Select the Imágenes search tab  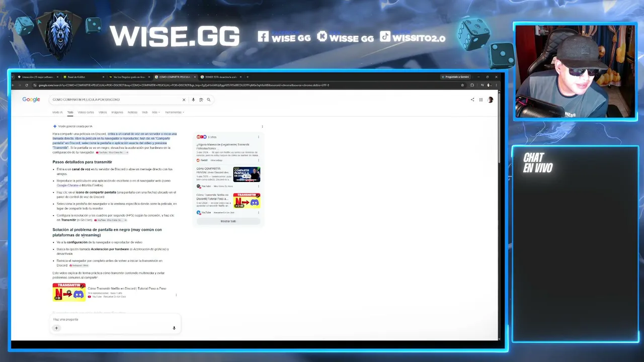[117, 112]
